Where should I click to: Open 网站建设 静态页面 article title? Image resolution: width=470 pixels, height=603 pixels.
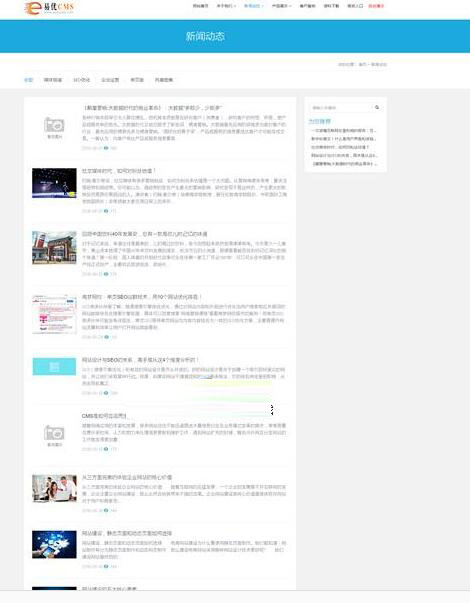click(x=127, y=533)
